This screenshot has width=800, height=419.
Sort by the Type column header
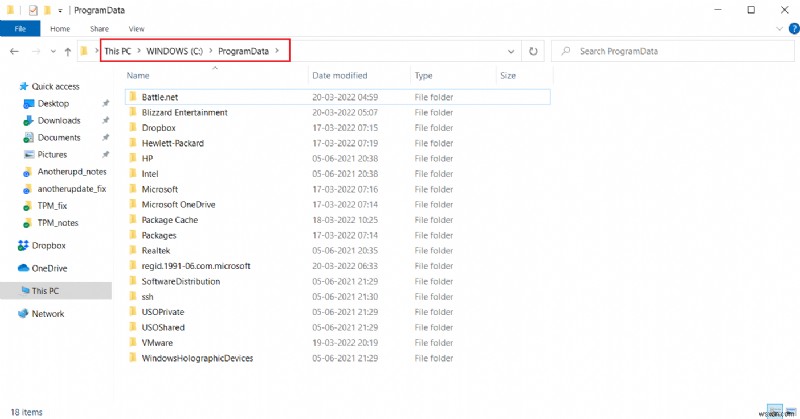point(423,76)
